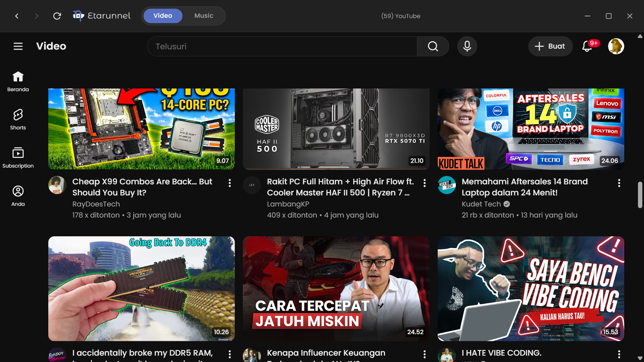Open options menu for Memahami Aftersales video

pyautogui.click(x=619, y=183)
